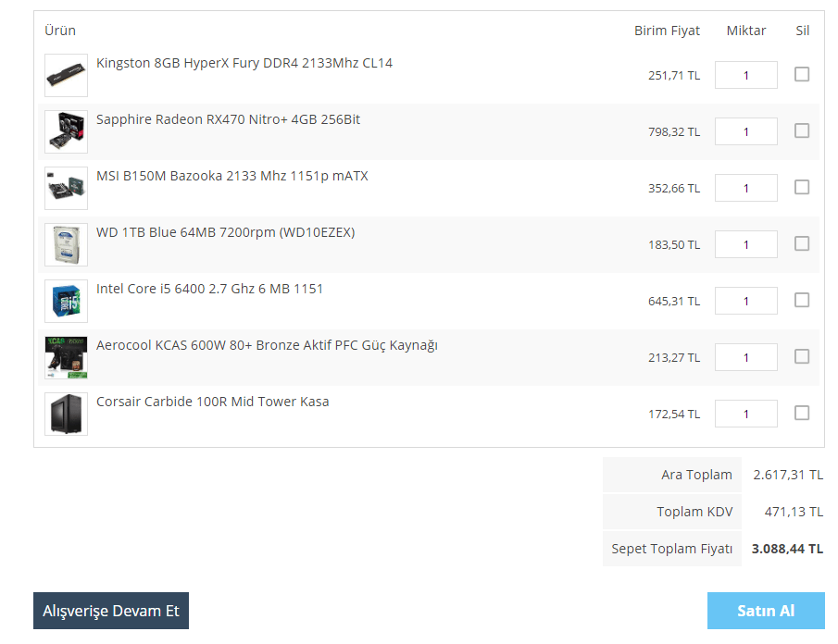Viewport: 838px width, 644px height.
Task: Click the 471,13 TL tax value
Action: pyautogui.click(x=794, y=512)
